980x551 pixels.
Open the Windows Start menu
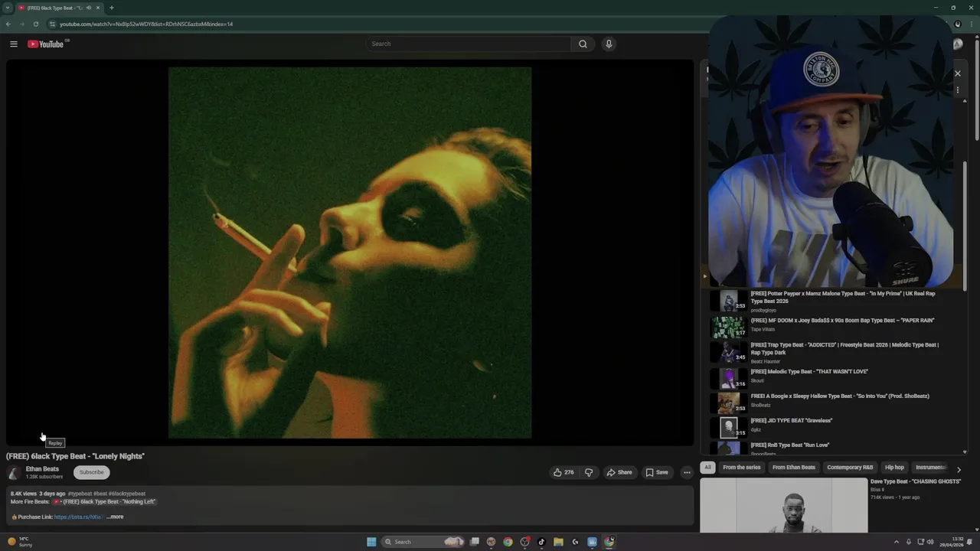371,542
